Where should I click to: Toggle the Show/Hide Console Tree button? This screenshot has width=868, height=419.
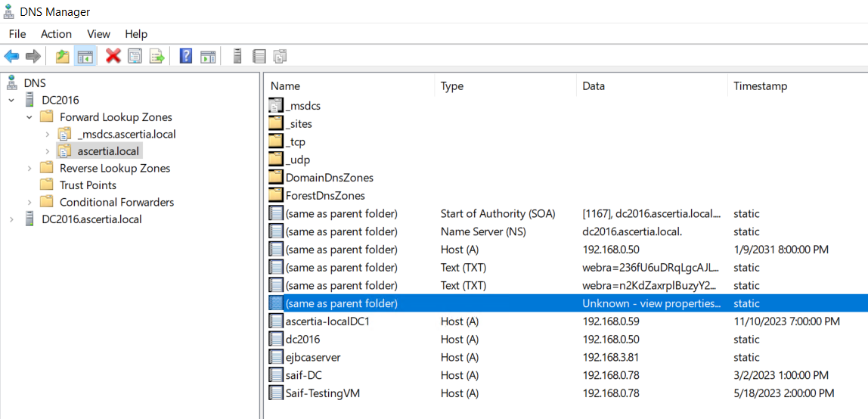click(85, 56)
